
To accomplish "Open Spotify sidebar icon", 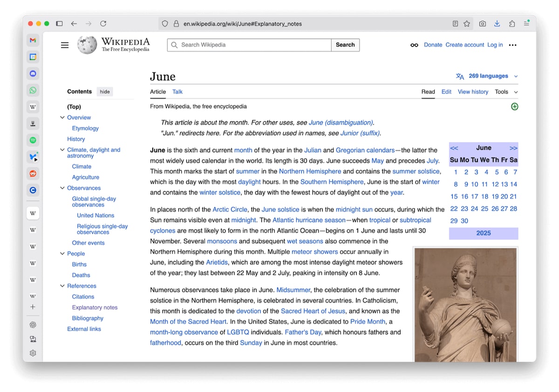I will pyautogui.click(x=33, y=140).
